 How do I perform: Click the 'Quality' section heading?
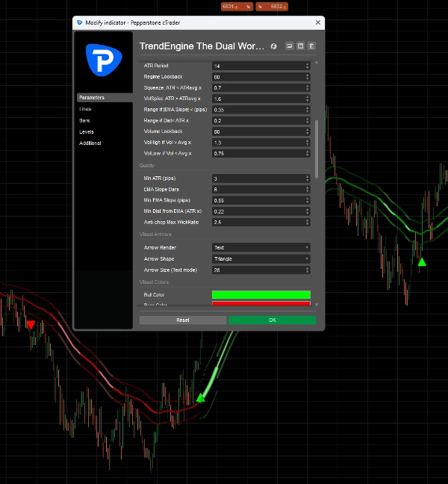pos(147,166)
